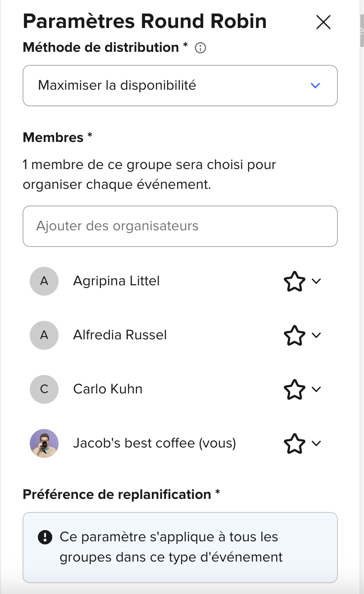Select Alfredia Russel's letter avatar
This screenshot has height=594, width=364.
[44, 335]
